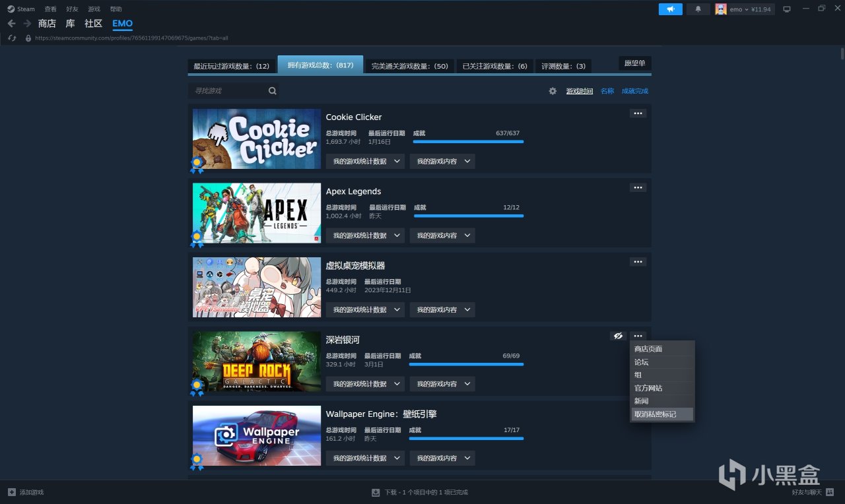Click the perfect-game ribbon on Wallpaper Engine

[x=197, y=461]
